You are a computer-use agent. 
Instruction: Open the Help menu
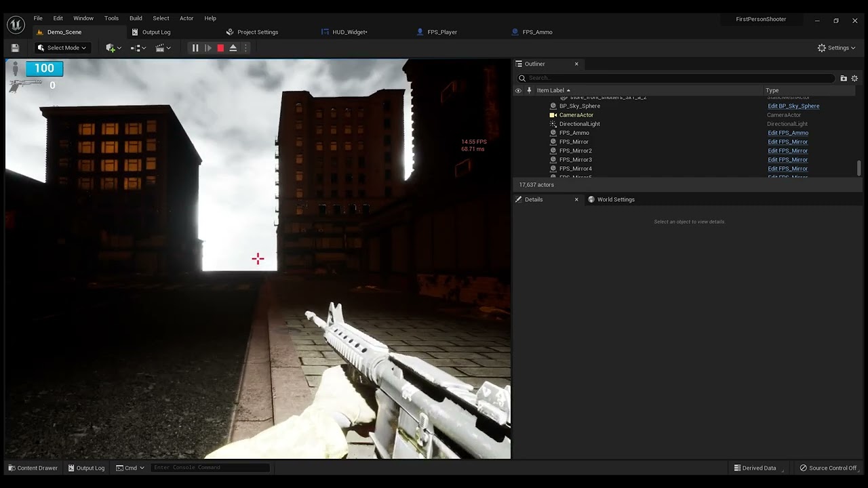(x=210, y=18)
